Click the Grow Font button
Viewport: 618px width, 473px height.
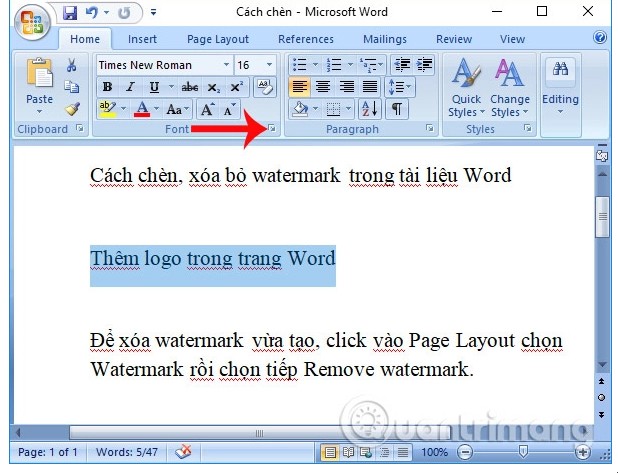[x=208, y=109]
